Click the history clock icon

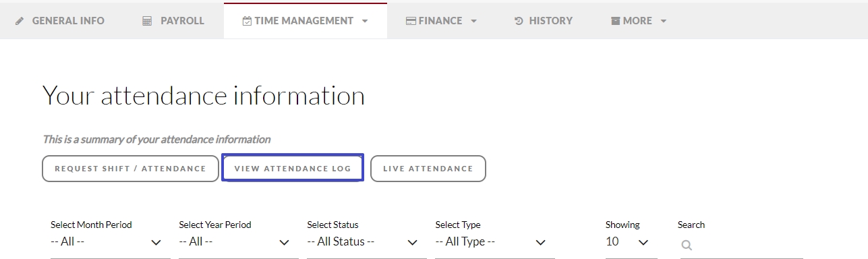click(519, 21)
